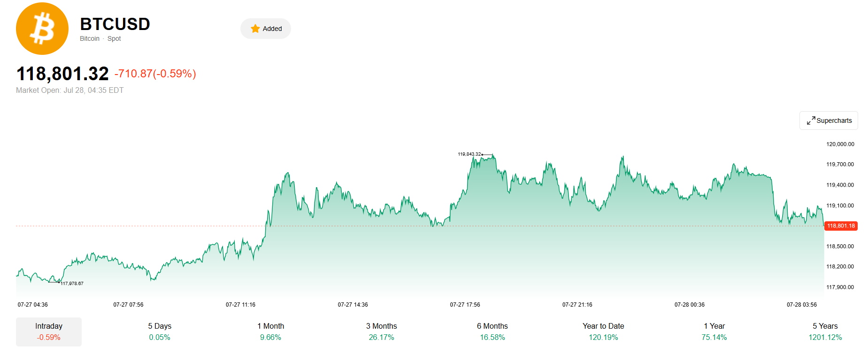The height and width of the screenshot is (354, 868).
Task: Select the 5 Years range tab
Action: coord(825,331)
